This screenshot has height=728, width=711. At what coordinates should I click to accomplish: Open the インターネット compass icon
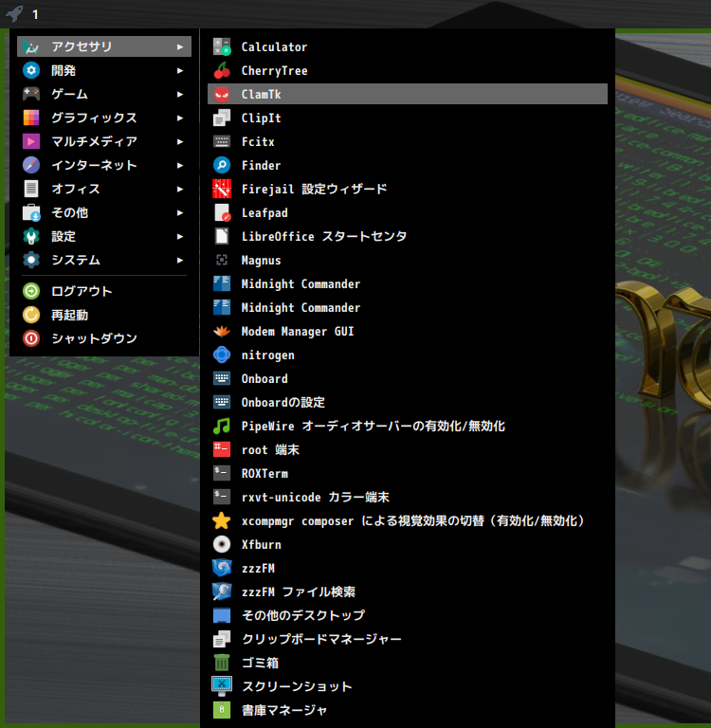tap(31, 165)
